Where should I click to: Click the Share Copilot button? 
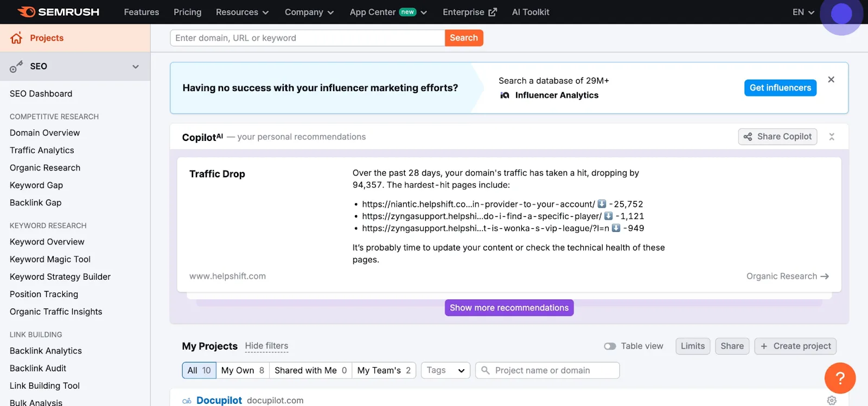(x=777, y=137)
